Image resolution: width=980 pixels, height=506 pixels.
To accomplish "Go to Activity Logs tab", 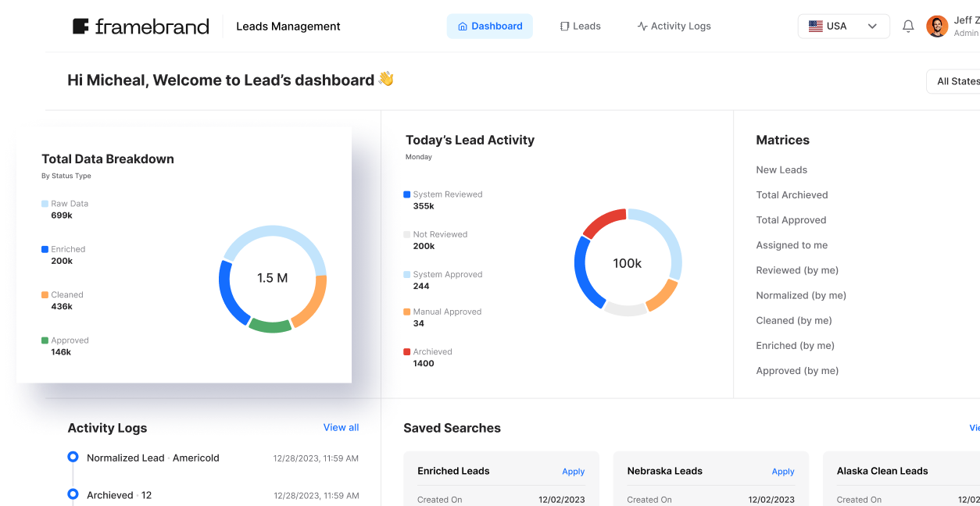I will tap(674, 27).
